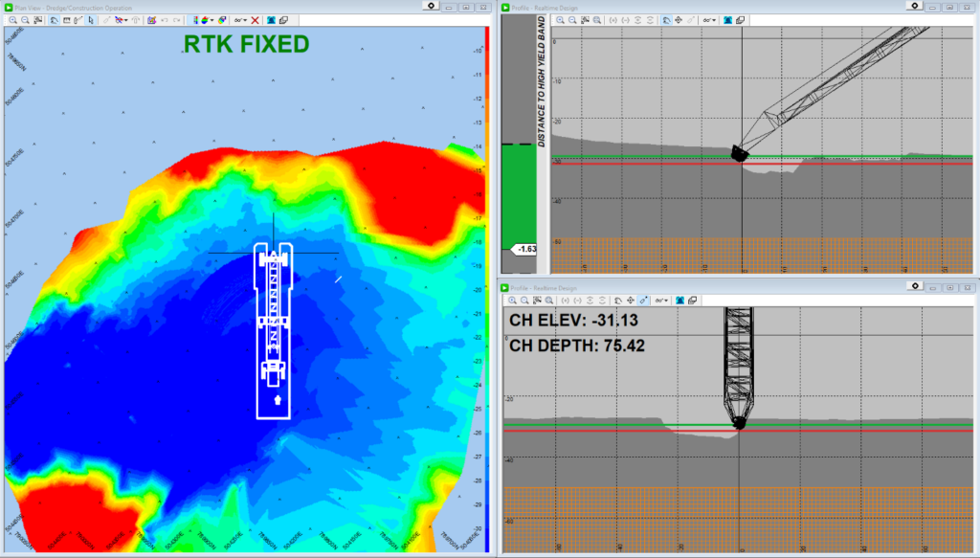The height and width of the screenshot is (558, 980).
Task: Click the cascade windows icon in Plan View toolbar
Action: [283, 20]
